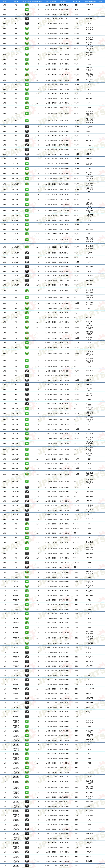Click the Marka column header

tap(5, 1)
